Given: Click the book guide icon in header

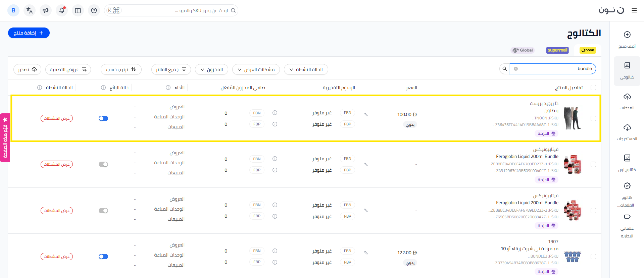Looking at the screenshot, I should tap(78, 10).
